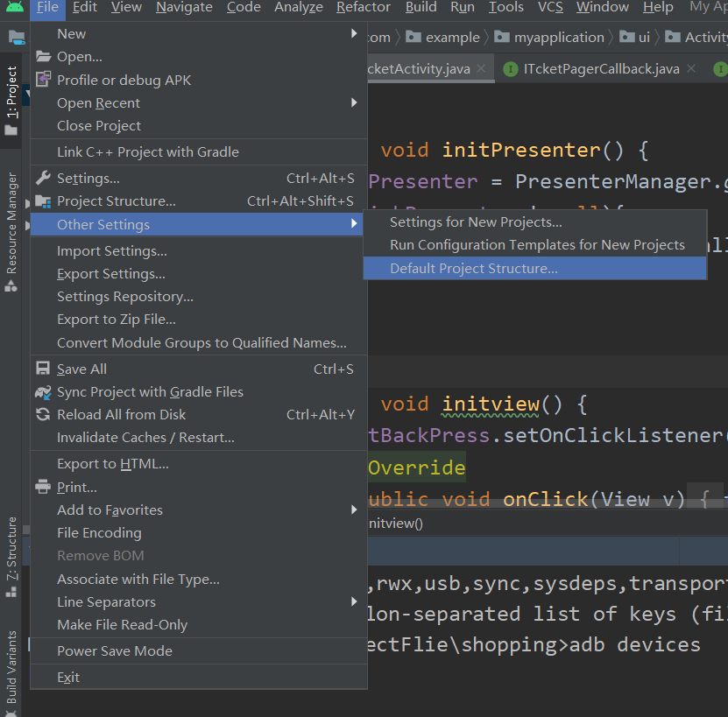Screen dimensions: 728x717
Task: Open the File menu
Action: 47,7
